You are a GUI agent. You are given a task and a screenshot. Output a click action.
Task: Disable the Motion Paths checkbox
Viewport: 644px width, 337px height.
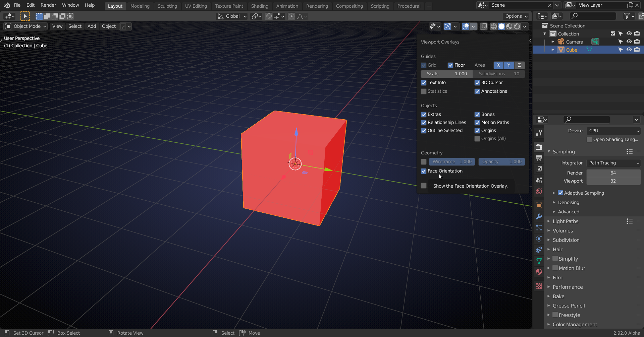(x=477, y=122)
